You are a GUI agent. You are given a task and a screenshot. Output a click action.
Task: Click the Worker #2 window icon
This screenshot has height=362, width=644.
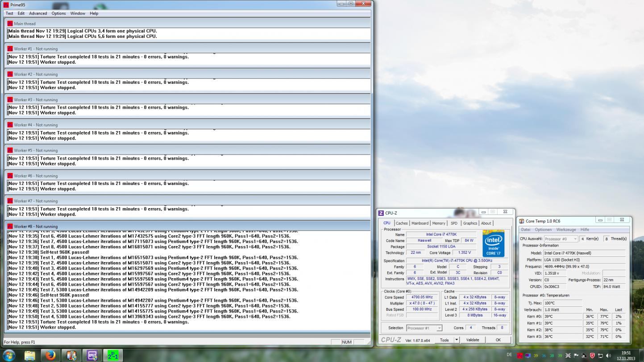10,74
